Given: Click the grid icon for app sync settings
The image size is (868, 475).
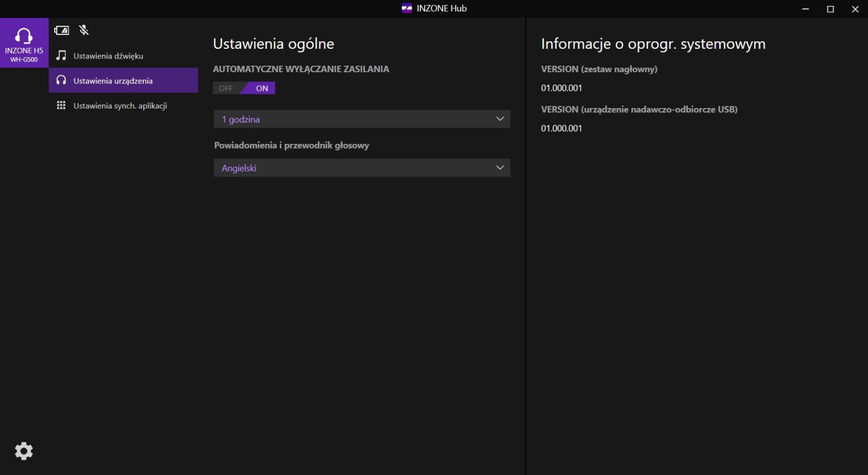Looking at the screenshot, I should 61,105.
